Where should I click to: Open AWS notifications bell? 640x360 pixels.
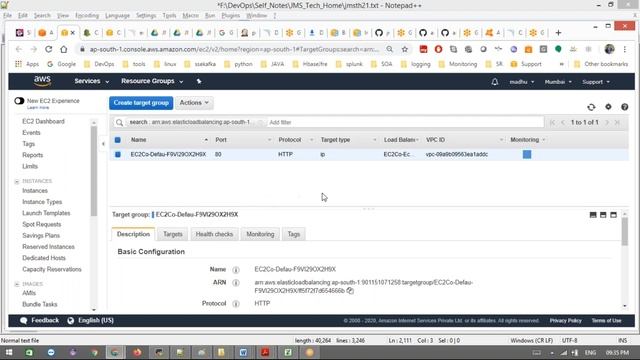(x=495, y=82)
